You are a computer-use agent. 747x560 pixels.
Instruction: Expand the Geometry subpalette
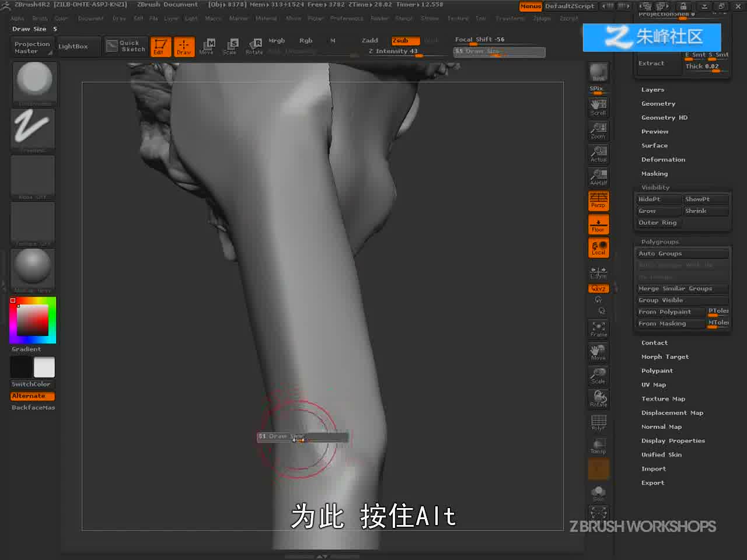tap(658, 104)
